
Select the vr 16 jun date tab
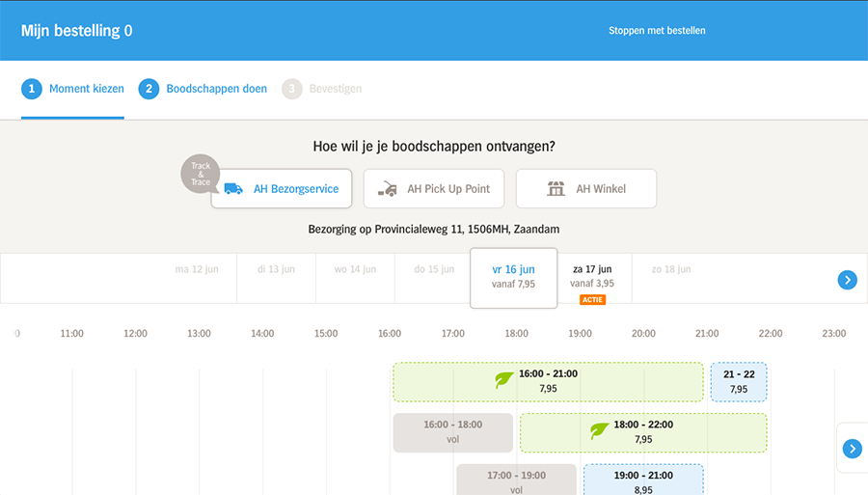pyautogui.click(x=514, y=278)
